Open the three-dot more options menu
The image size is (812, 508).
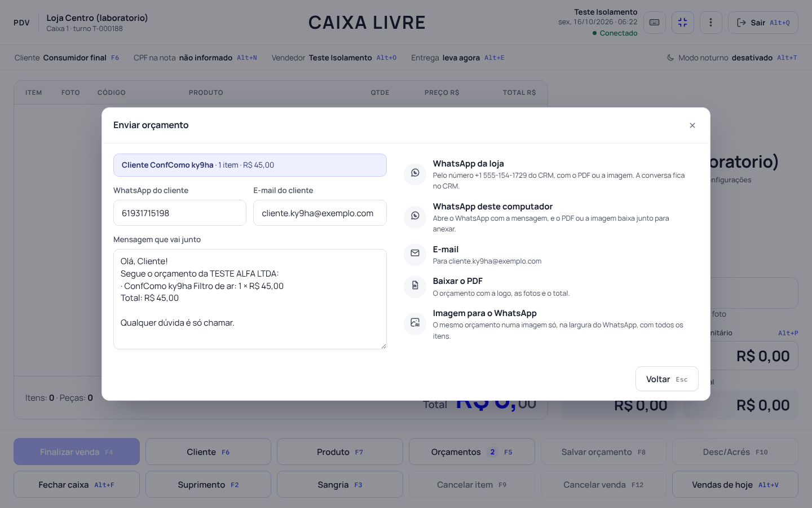coord(710,23)
